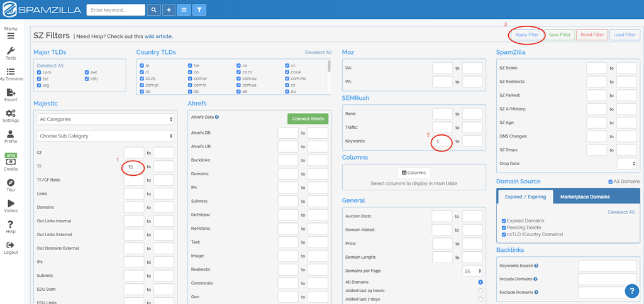
Task: Switch to Marketplace Domains tab
Action: point(585,197)
